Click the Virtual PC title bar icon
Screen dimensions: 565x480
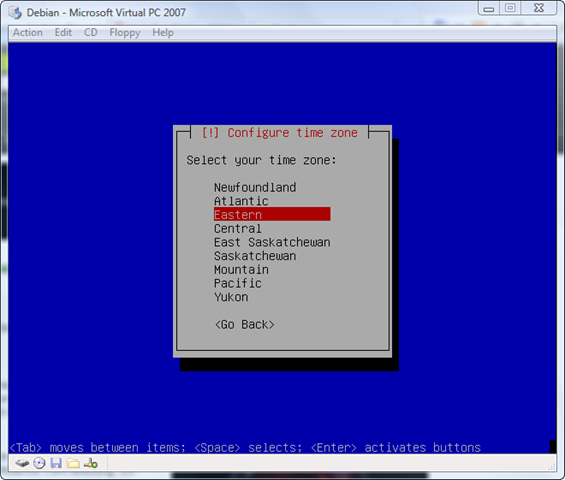(x=15, y=13)
